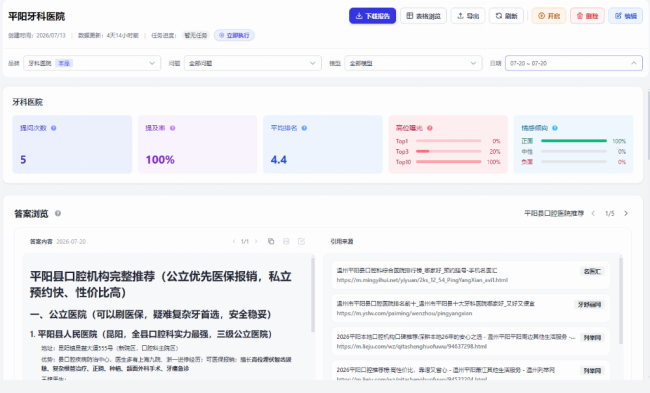Click the 本品 tag in brand field

64,63
